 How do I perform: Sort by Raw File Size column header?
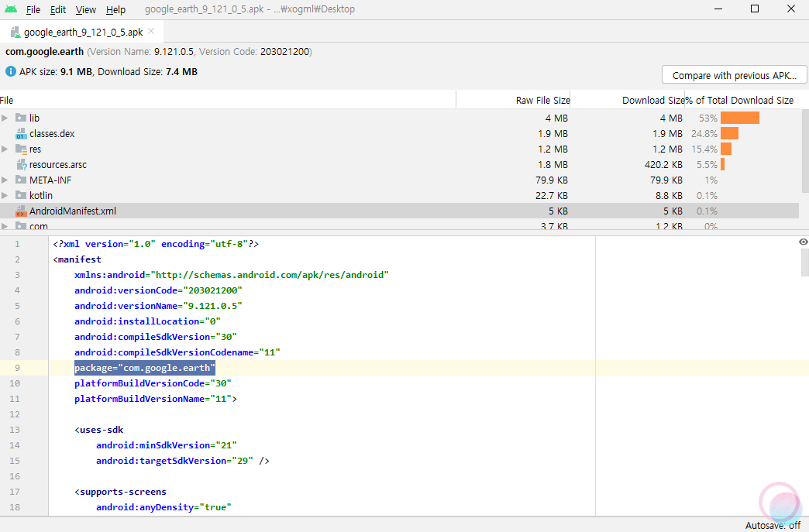click(513, 100)
